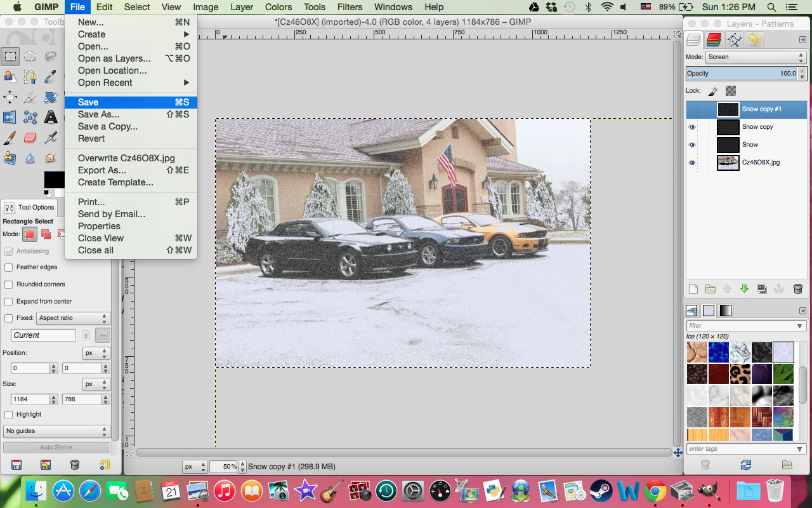Open the Fixed aspect ratio dropdown
The width and height of the screenshot is (812, 508).
(x=72, y=317)
